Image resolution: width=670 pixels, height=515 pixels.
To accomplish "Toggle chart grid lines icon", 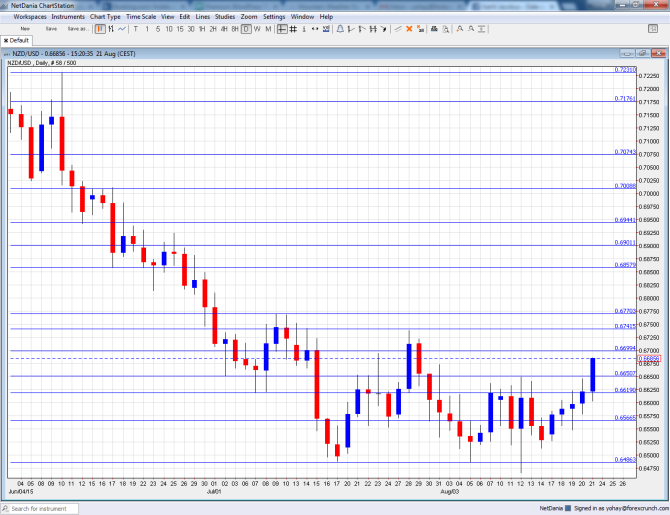I will click(x=293, y=29).
